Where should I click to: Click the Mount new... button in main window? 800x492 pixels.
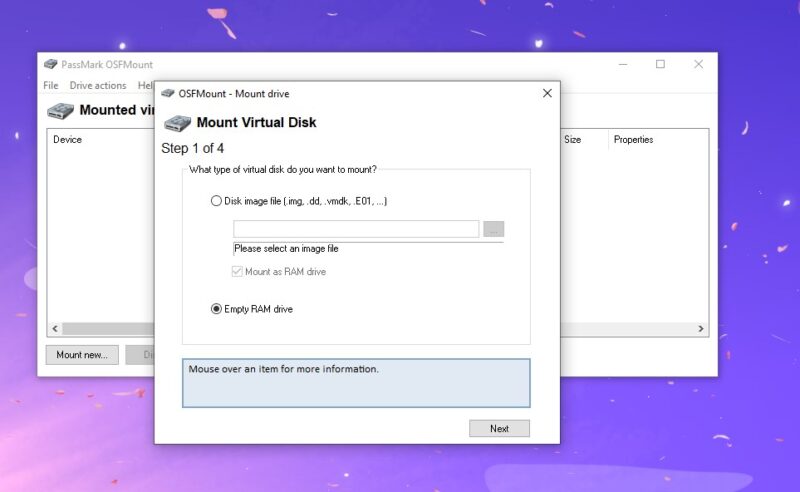(x=82, y=355)
